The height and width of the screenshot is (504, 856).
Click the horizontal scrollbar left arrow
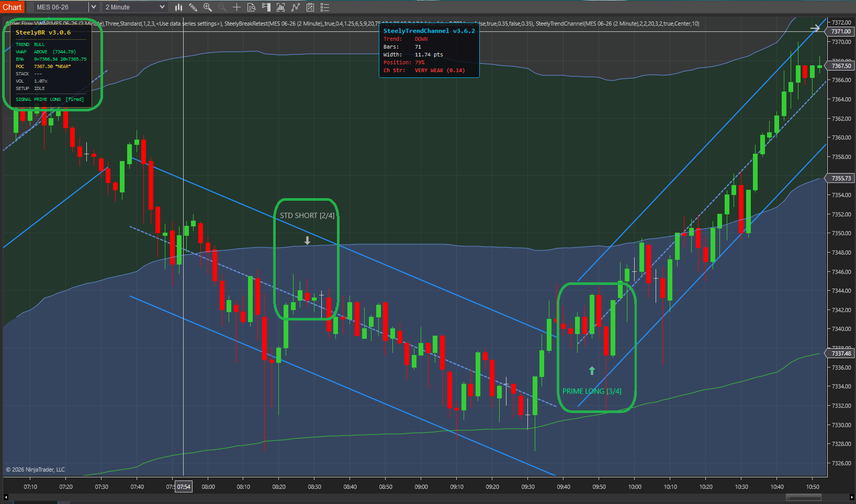(6, 497)
